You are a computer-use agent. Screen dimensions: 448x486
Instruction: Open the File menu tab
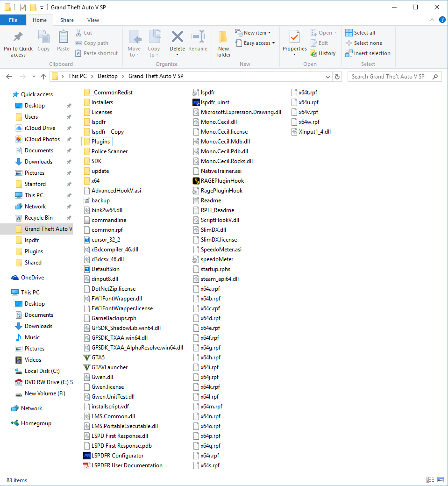coord(13,20)
